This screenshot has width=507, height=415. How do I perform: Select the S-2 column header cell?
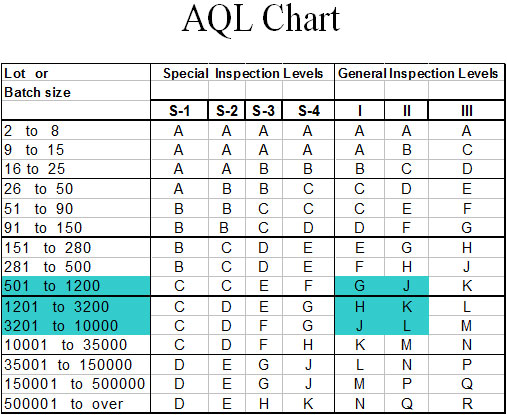coord(227,111)
